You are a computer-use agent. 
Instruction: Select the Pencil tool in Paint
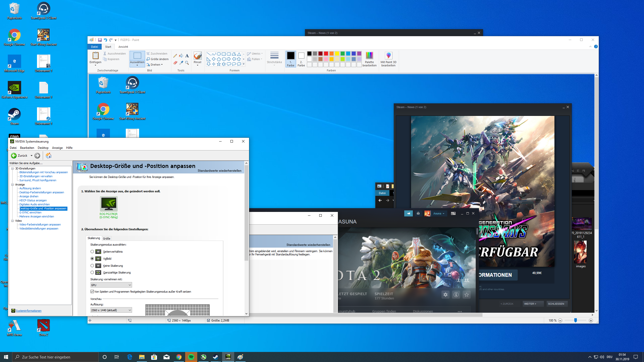[175, 56]
